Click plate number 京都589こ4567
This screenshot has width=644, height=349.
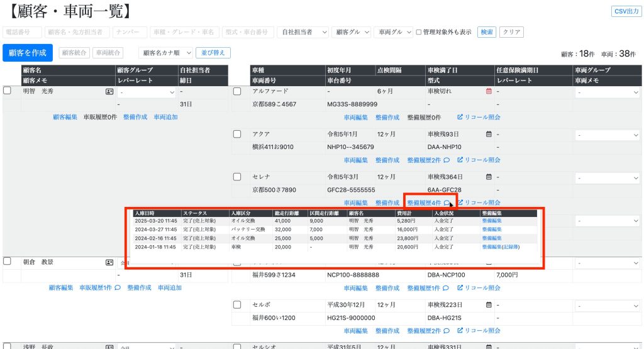[274, 104]
